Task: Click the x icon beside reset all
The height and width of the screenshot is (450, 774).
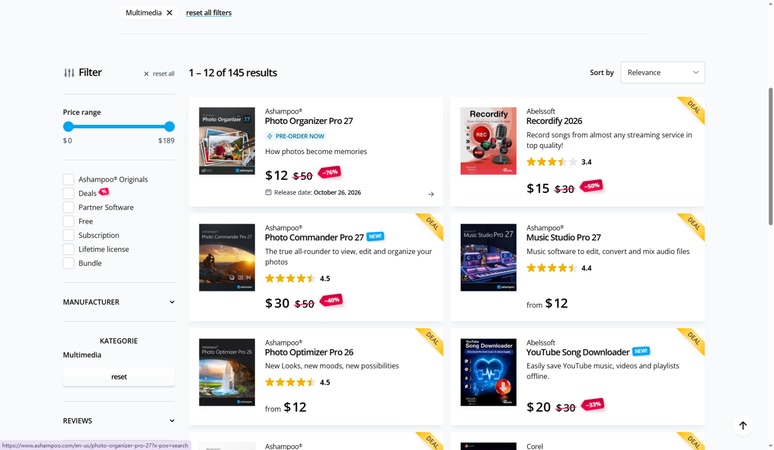Action: point(146,74)
